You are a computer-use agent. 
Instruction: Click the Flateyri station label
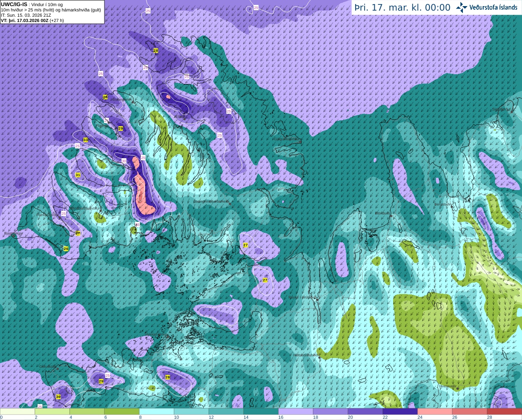[x=102, y=126]
